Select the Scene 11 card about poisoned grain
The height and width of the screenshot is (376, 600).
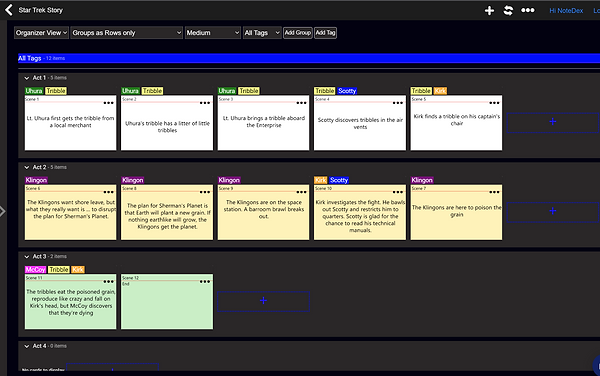pyautogui.click(x=70, y=301)
